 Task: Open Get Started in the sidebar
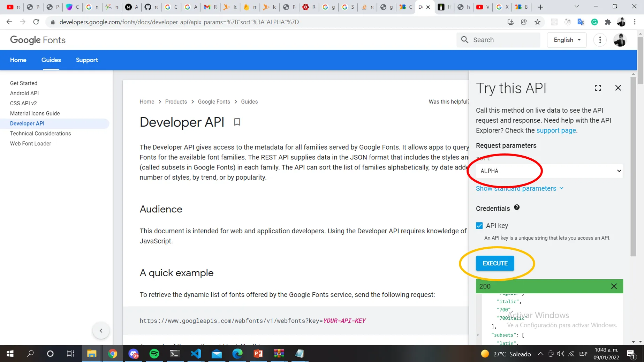pos(24,83)
